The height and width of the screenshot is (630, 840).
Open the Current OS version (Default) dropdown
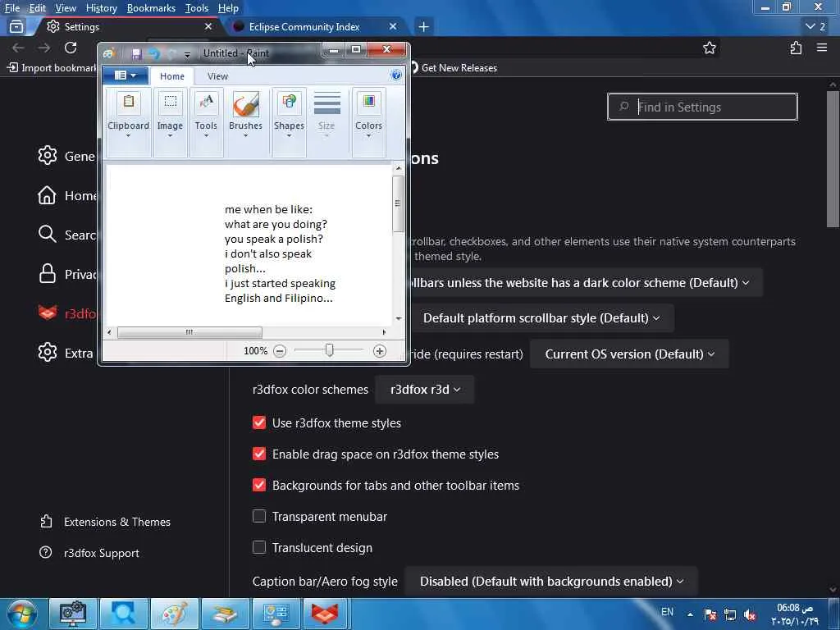click(x=629, y=354)
